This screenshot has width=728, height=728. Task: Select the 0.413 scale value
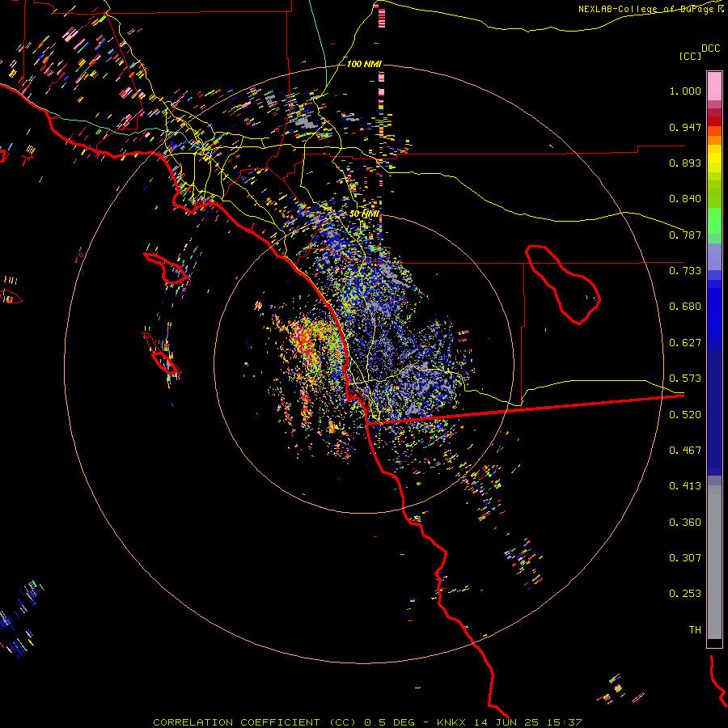click(685, 486)
